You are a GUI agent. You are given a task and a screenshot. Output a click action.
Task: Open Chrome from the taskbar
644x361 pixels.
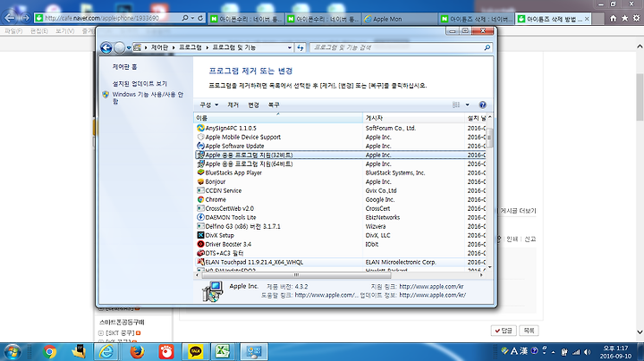(50, 352)
